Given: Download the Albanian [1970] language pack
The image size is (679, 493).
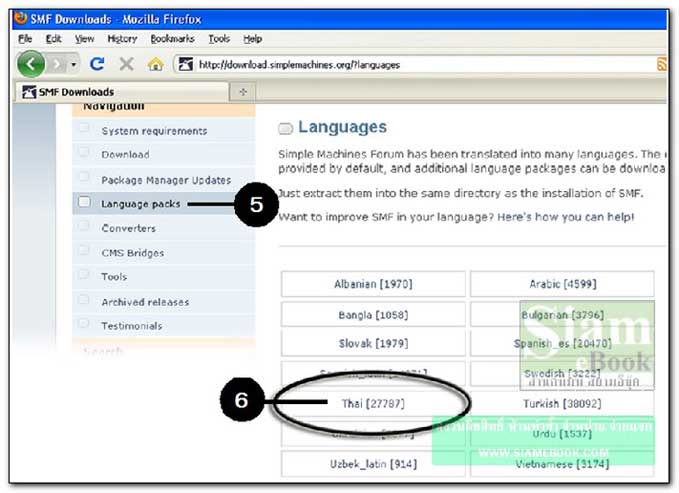Looking at the screenshot, I should pyautogui.click(x=373, y=284).
